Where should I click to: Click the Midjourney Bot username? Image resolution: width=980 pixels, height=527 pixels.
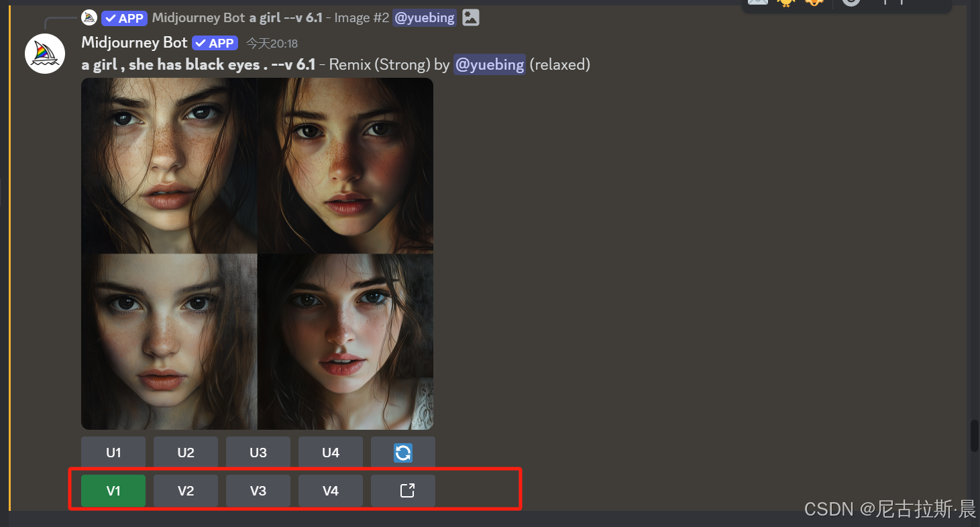point(134,42)
